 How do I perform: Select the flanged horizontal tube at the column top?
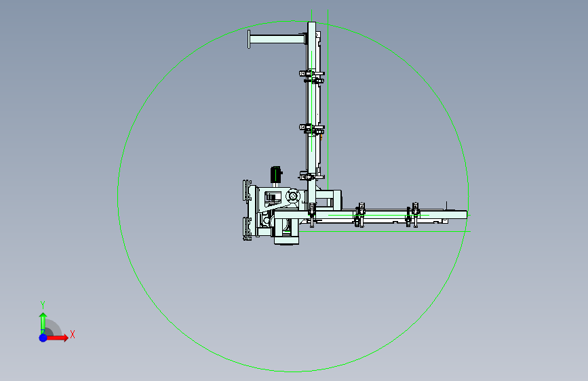[277, 39]
